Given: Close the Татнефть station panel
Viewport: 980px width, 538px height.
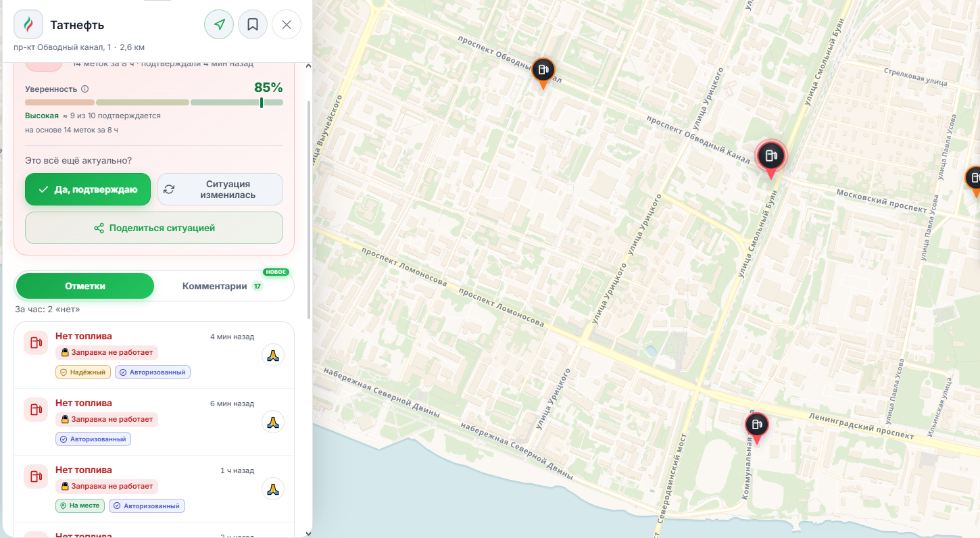Looking at the screenshot, I should click(x=287, y=25).
